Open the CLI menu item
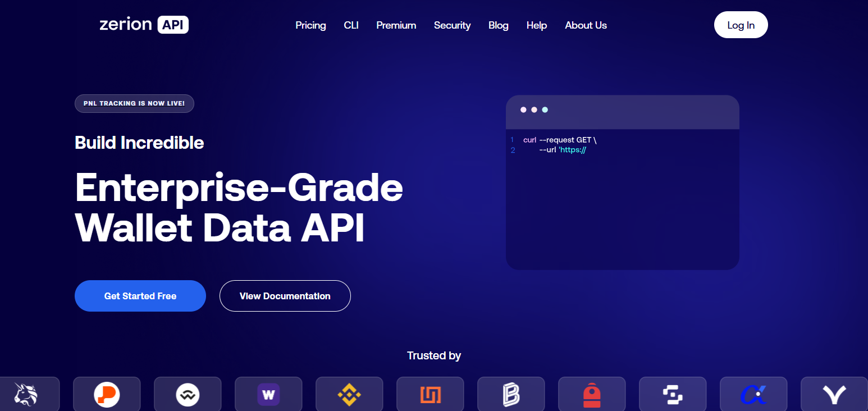 [351, 25]
